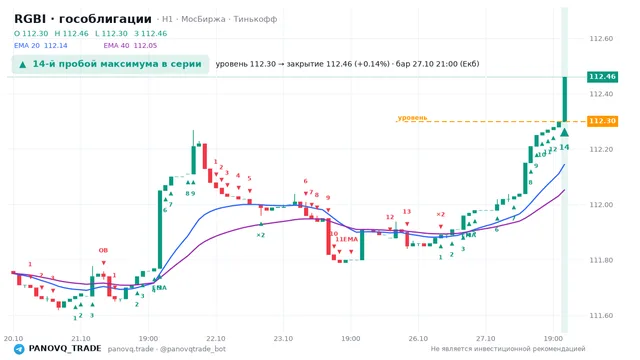Screen dimensions: 640x360
Task: Click the 23.10 date axis label
Action: click(283, 339)
